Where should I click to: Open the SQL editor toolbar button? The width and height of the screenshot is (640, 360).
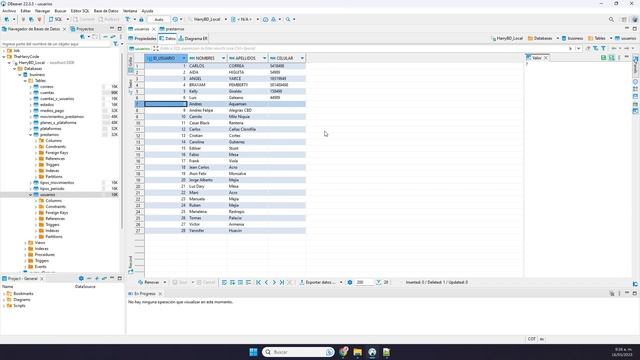pyautogui.click(x=56, y=19)
